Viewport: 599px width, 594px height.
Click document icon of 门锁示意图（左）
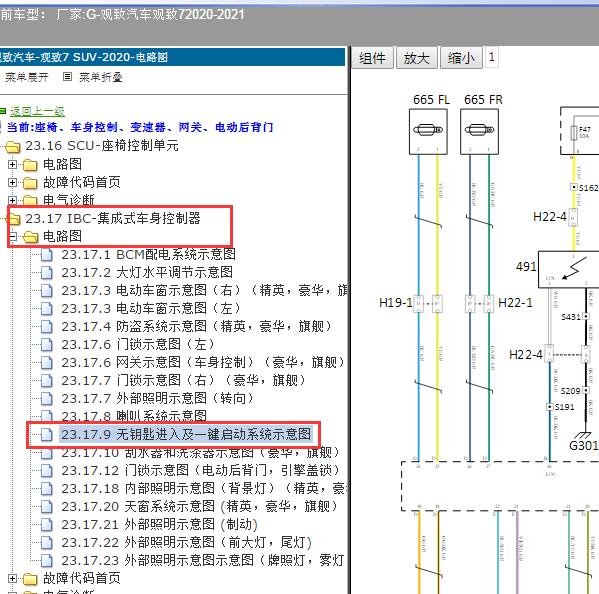click(x=47, y=344)
